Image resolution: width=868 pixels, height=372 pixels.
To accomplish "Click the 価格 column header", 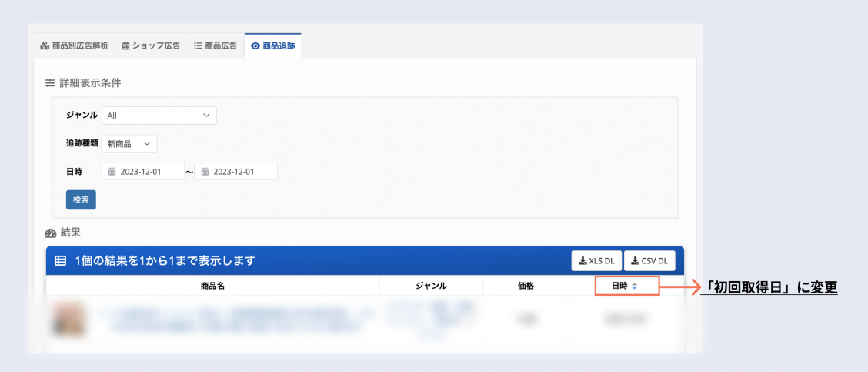I will click(526, 286).
